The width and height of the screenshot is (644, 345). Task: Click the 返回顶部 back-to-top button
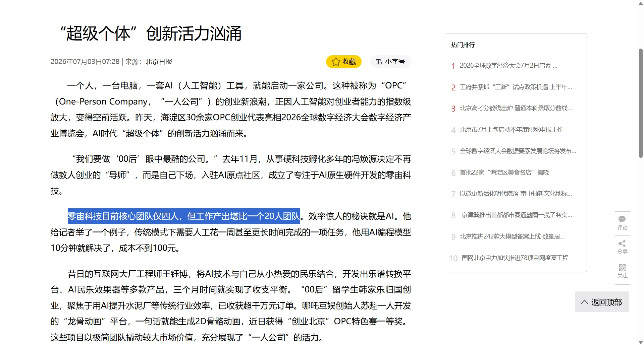602,302
